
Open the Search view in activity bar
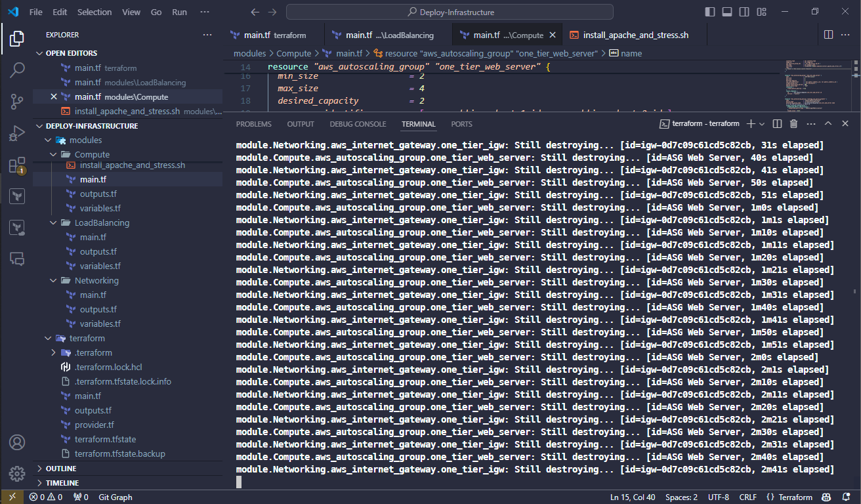[17, 70]
